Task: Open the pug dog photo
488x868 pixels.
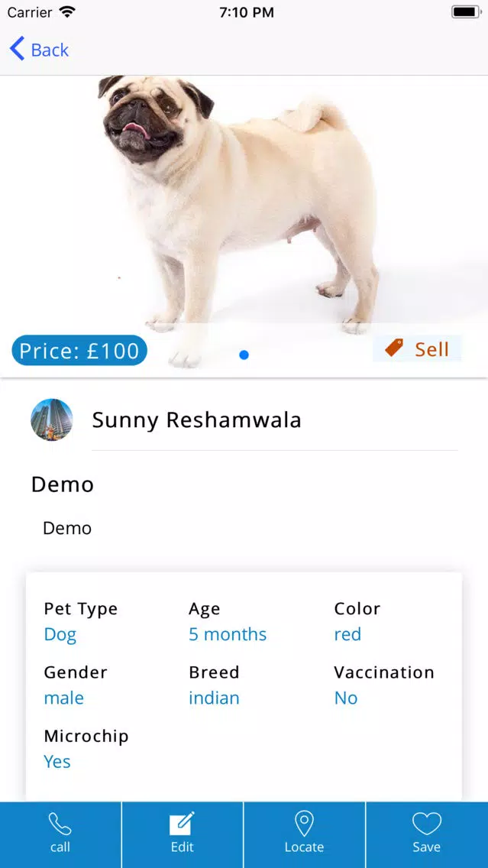Action: click(244, 222)
